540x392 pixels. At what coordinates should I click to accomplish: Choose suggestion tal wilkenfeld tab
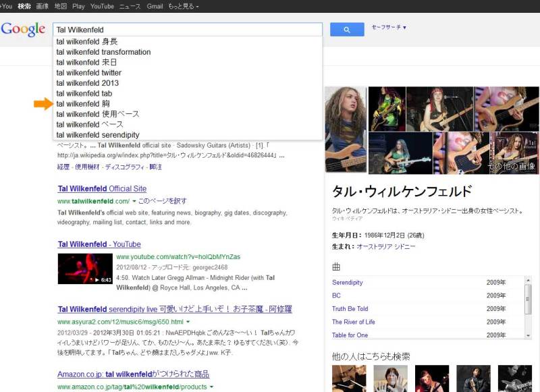point(188,93)
